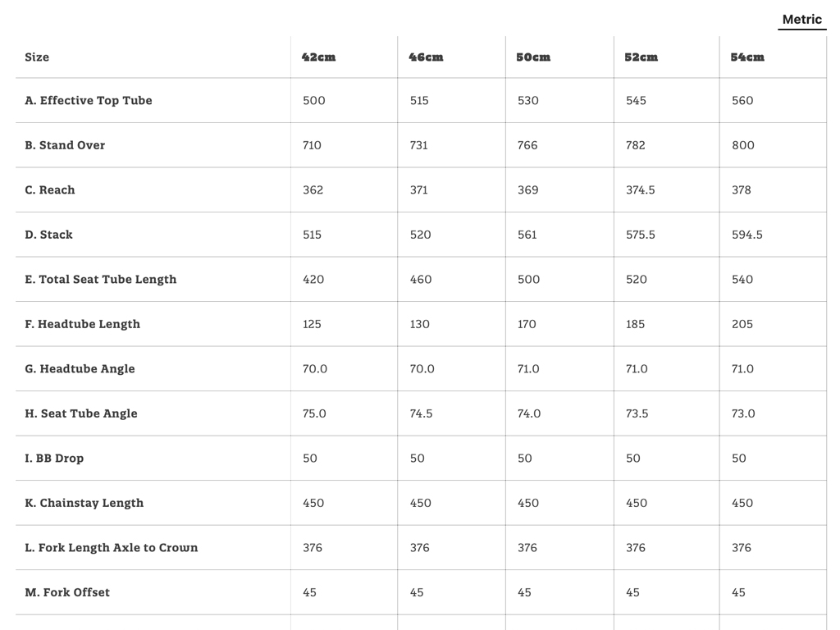Click the 46cm size column header

(426, 57)
